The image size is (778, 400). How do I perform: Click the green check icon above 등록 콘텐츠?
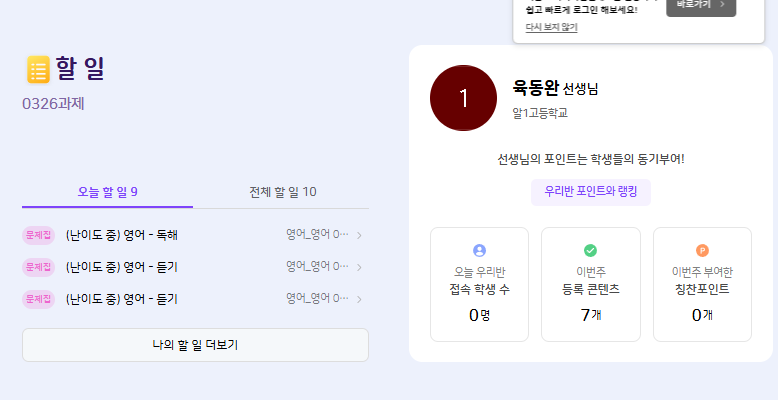click(x=590, y=250)
